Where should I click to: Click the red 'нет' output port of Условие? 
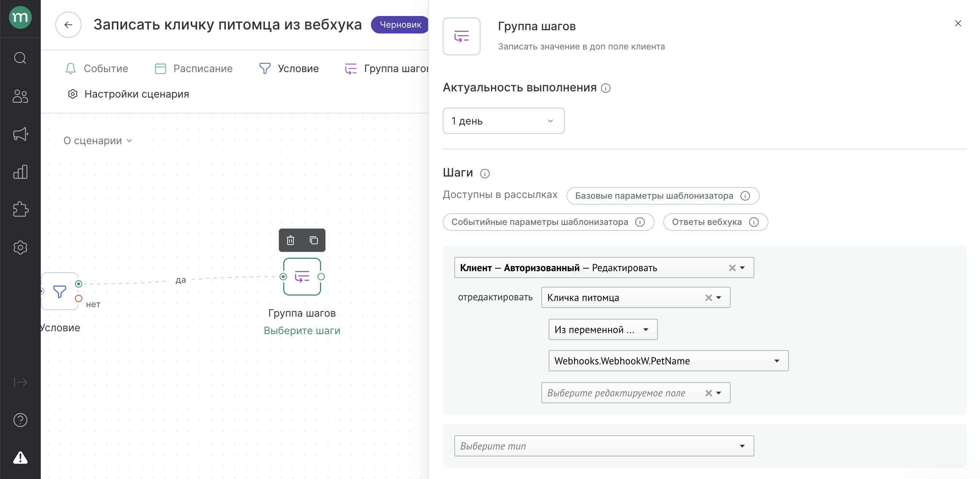79,299
